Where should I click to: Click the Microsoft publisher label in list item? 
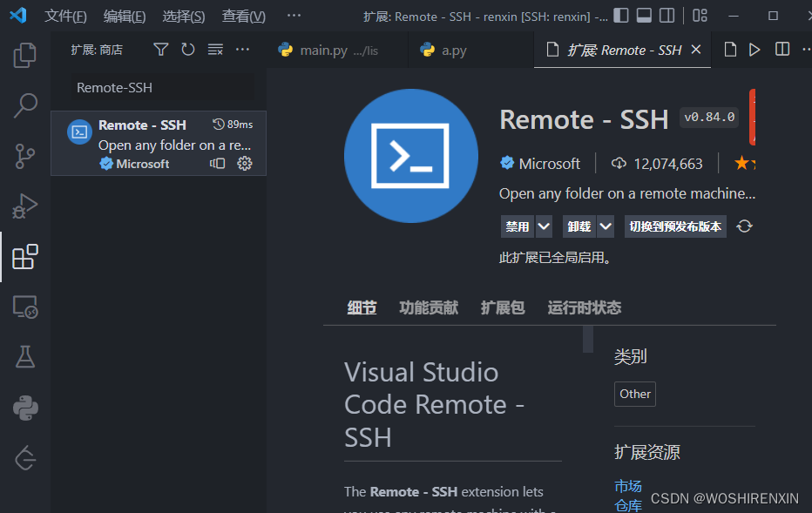click(142, 164)
